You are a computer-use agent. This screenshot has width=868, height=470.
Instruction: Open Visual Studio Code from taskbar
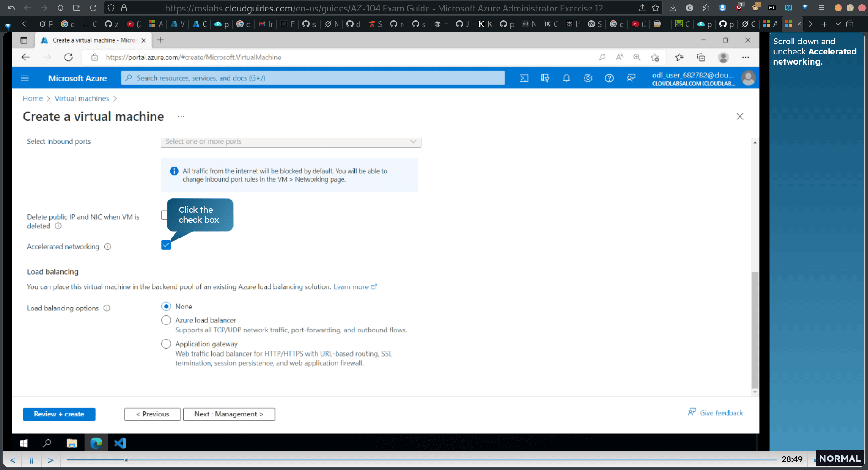pos(120,443)
